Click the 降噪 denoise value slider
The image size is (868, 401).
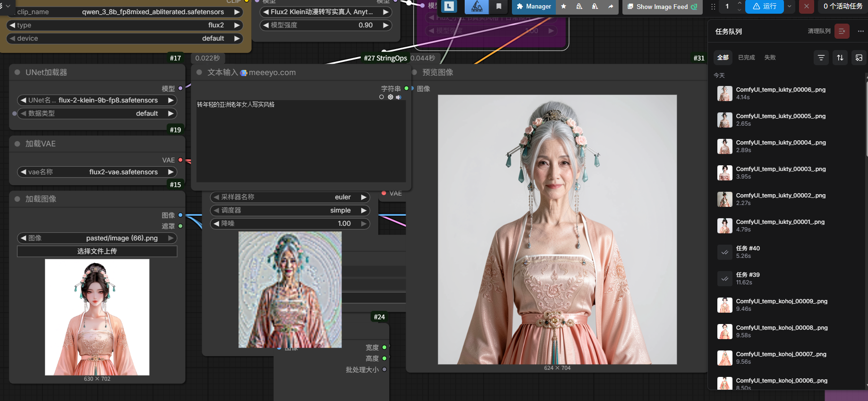click(289, 223)
